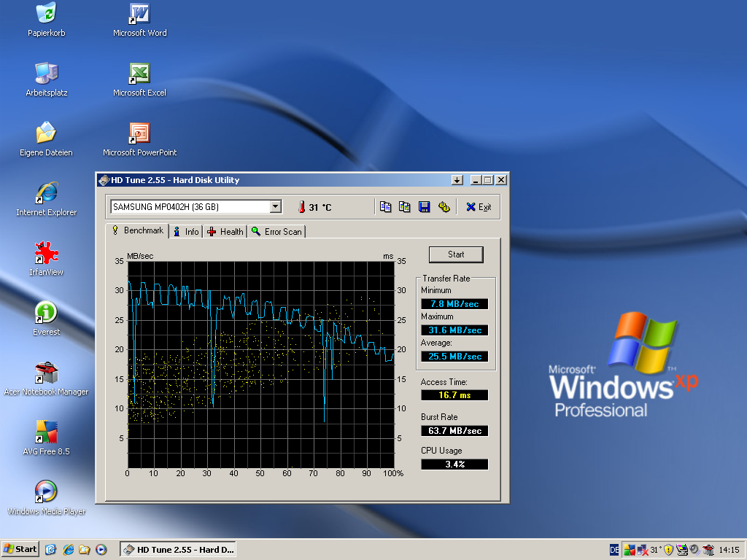This screenshot has width=747, height=560.
Task: Open the Error Scan tab
Action: coord(276,231)
